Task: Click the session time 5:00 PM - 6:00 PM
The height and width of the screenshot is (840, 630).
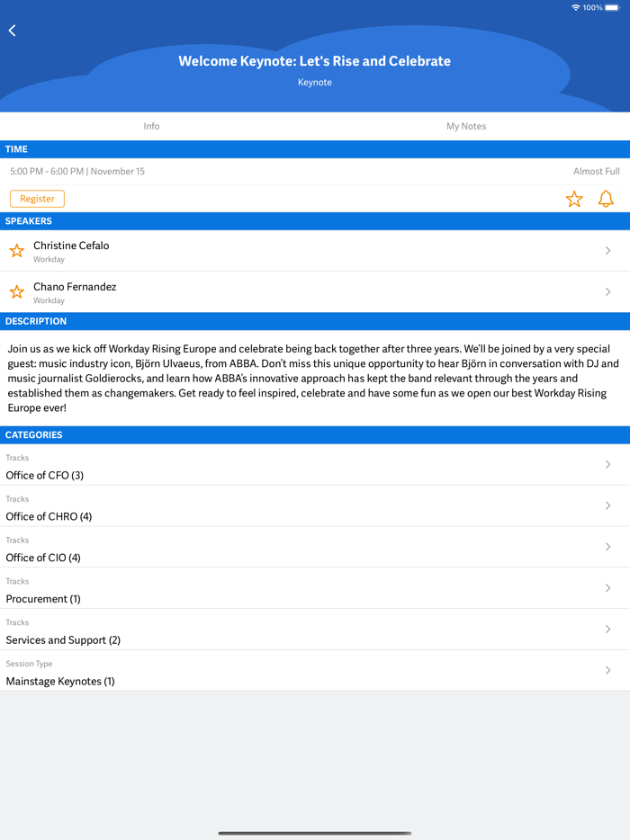Action: point(47,172)
